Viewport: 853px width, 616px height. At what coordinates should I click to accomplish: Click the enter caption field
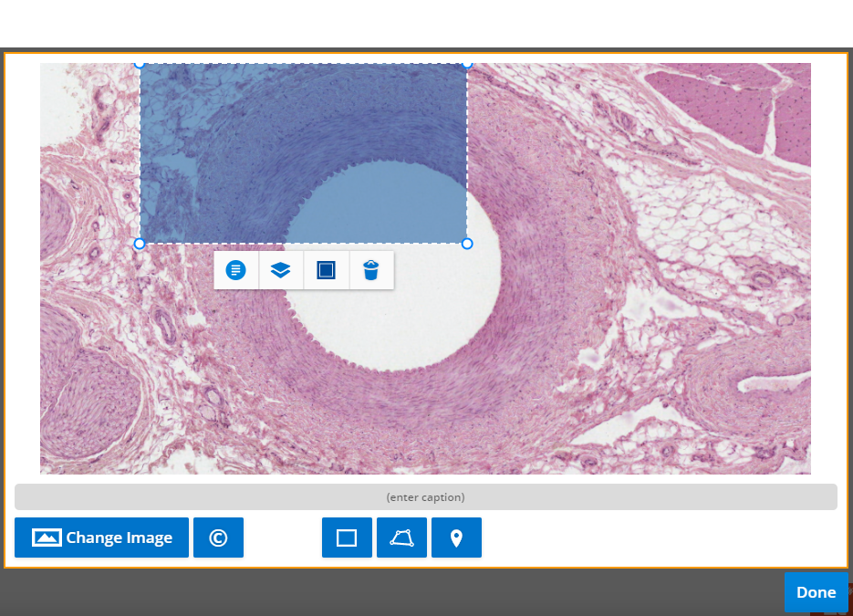tap(425, 497)
